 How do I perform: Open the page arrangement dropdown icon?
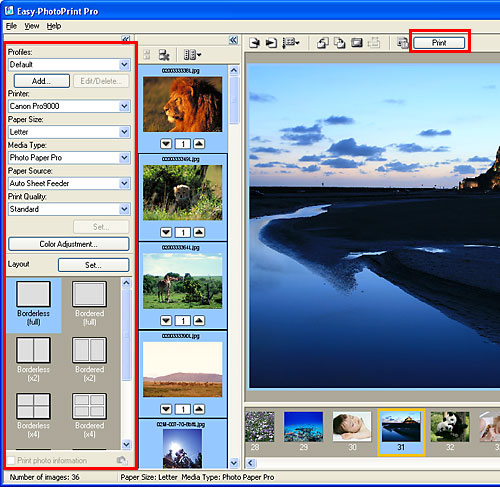(x=291, y=43)
